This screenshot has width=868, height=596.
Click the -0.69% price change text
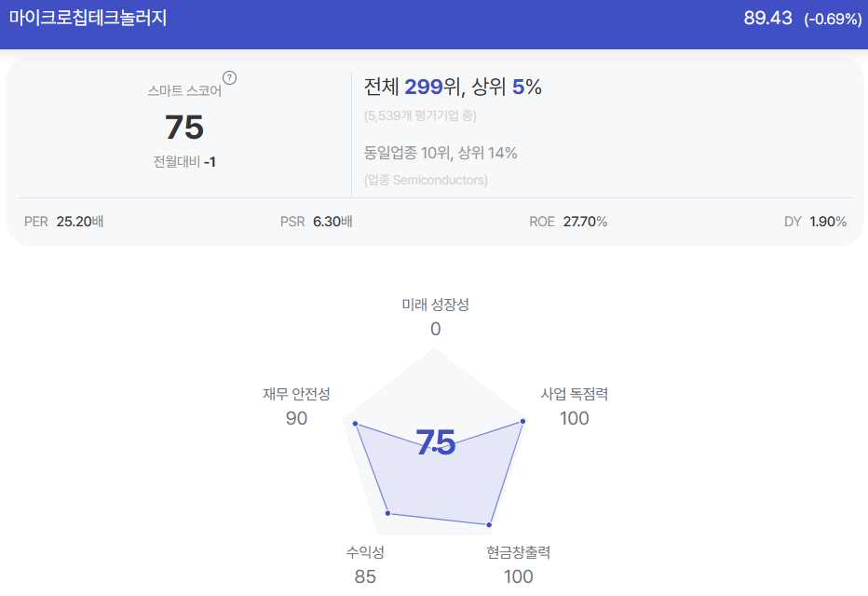(833, 19)
